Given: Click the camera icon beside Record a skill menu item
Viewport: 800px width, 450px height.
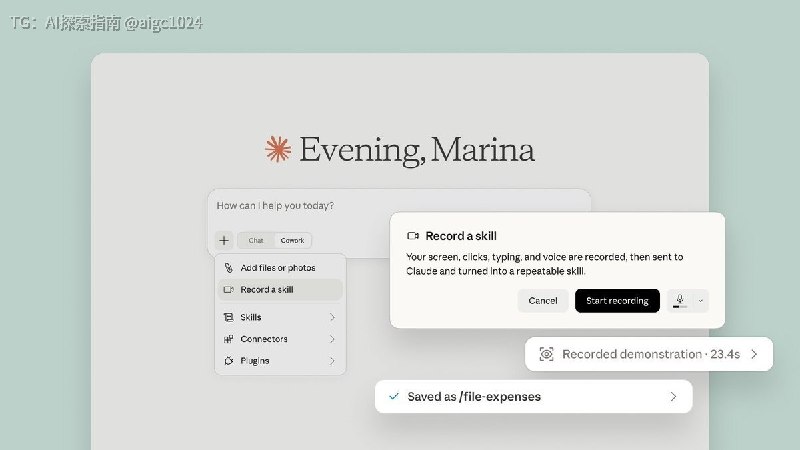Looking at the screenshot, I should pos(229,290).
